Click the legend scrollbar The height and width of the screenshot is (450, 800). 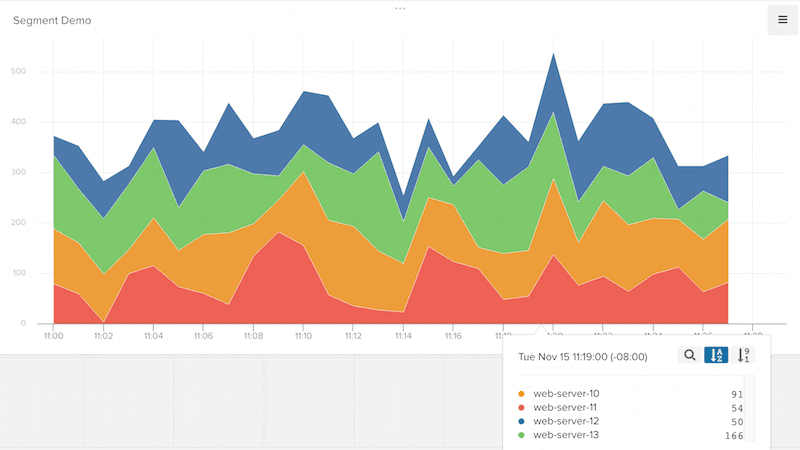coord(751,408)
